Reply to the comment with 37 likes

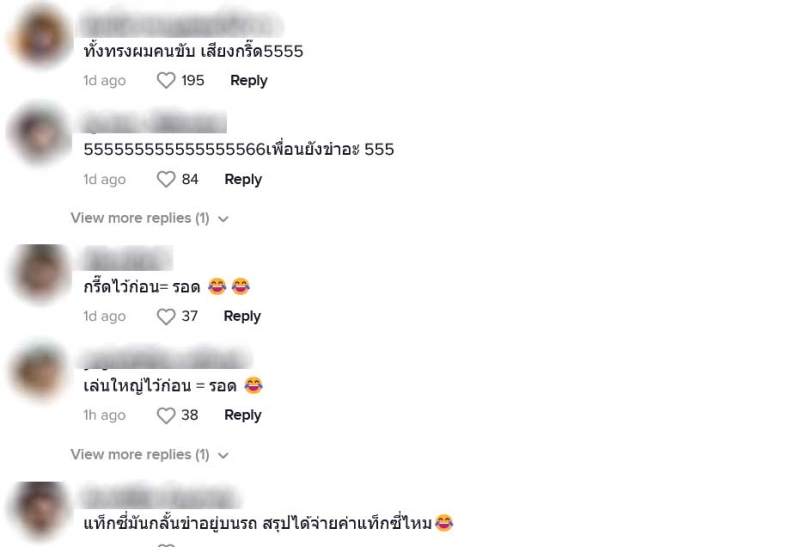tap(242, 316)
